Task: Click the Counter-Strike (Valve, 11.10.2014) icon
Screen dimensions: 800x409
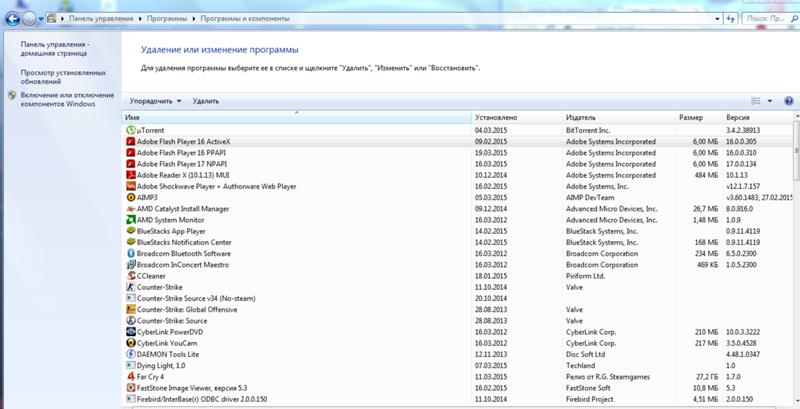Action: (131, 288)
